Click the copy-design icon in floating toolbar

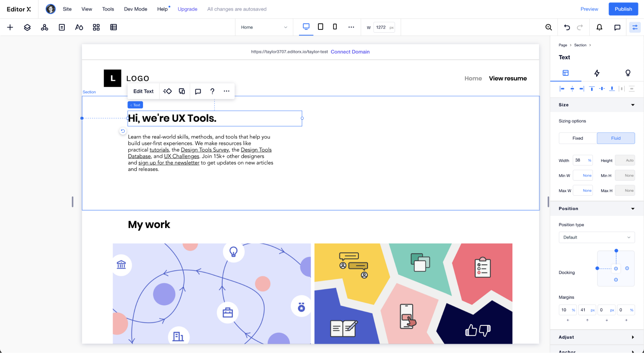click(x=182, y=91)
